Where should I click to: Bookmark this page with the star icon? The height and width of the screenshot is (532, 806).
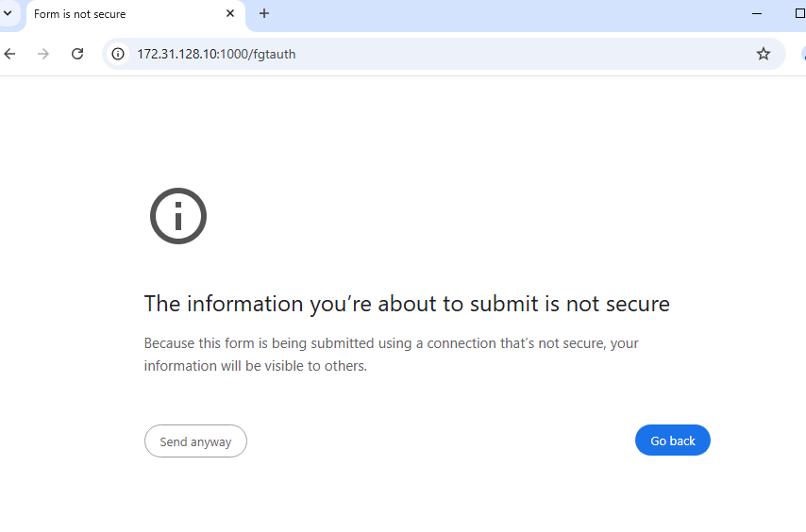pyautogui.click(x=764, y=54)
